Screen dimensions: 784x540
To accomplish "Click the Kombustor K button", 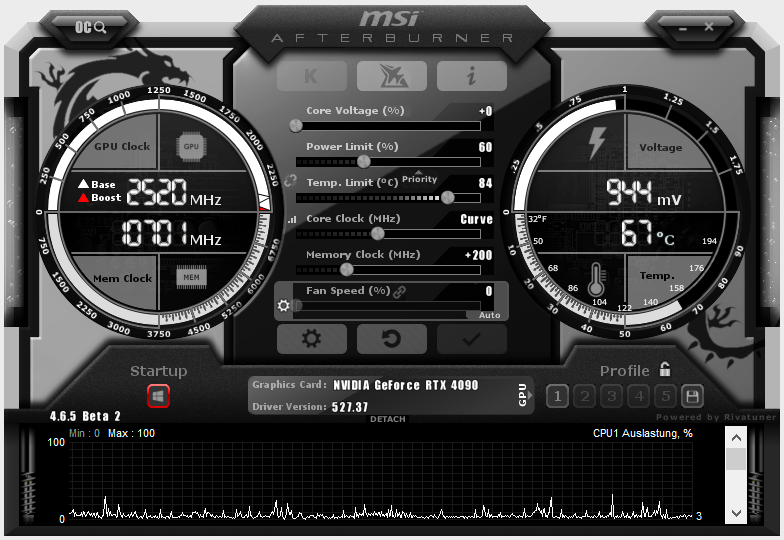I will click(x=312, y=76).
